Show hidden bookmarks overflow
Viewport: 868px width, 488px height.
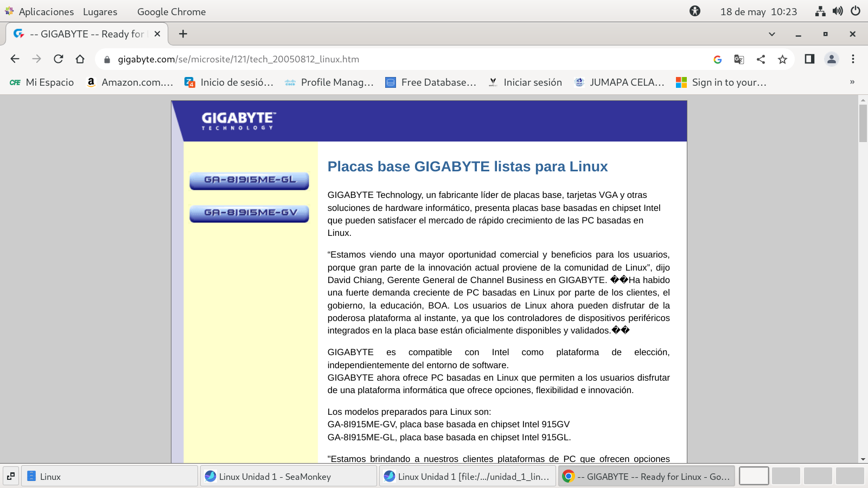pos(852,82)
